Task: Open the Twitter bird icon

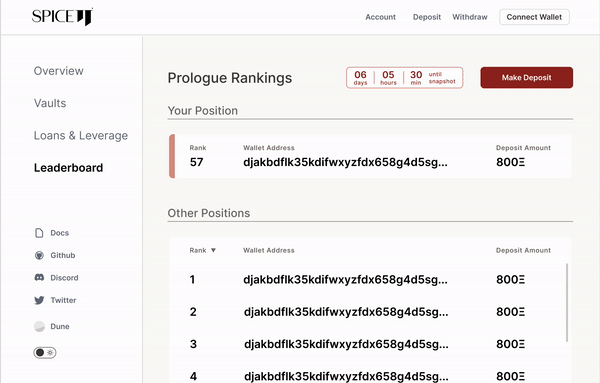Action: click(39, 300)
